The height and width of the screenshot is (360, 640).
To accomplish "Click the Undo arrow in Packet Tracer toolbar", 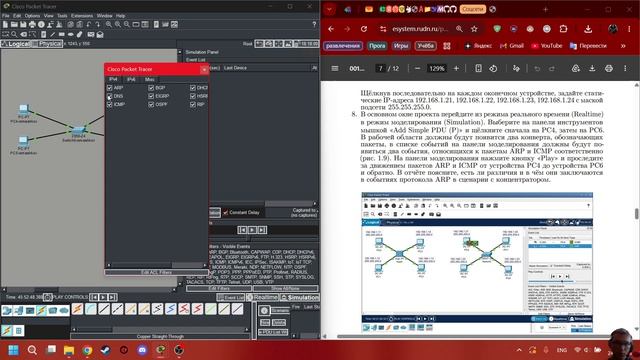I will (89, 24).
